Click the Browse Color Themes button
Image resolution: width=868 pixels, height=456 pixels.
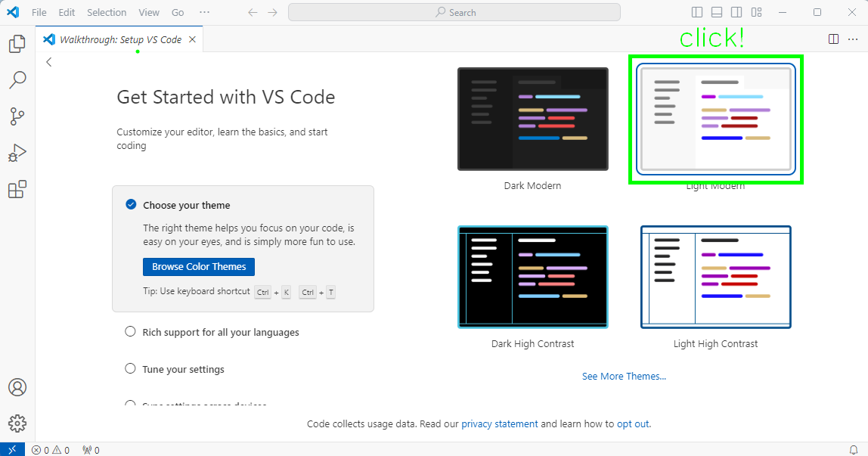(x=199, y=267)
